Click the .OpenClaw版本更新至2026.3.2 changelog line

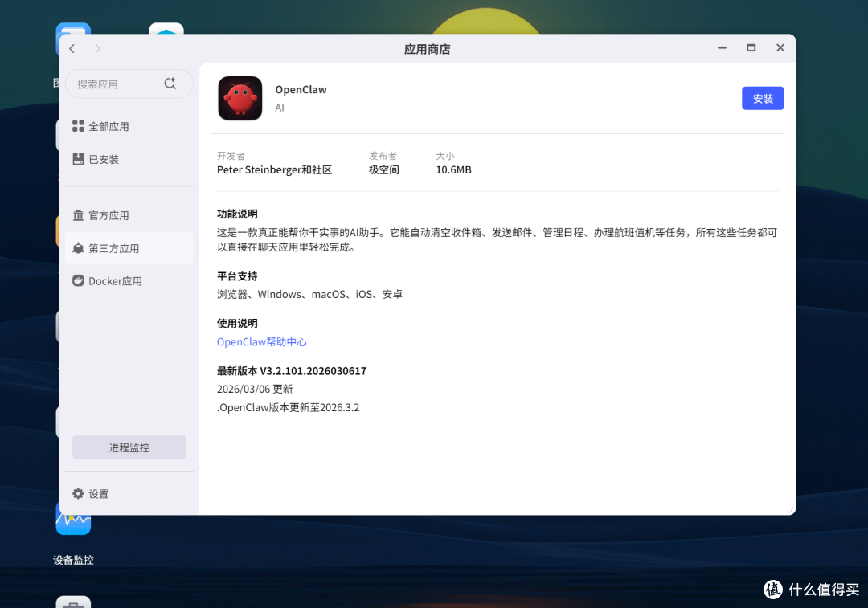pyautogui.click(x=288, y=408)
